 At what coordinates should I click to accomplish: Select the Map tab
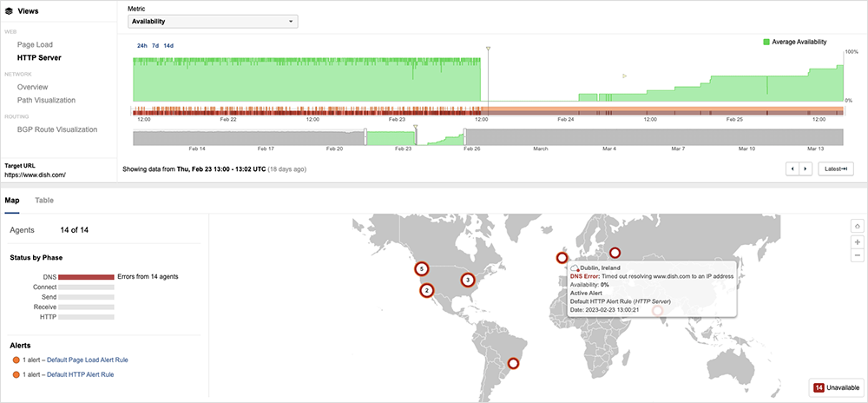pyautogui.click(x=12, y=200)
